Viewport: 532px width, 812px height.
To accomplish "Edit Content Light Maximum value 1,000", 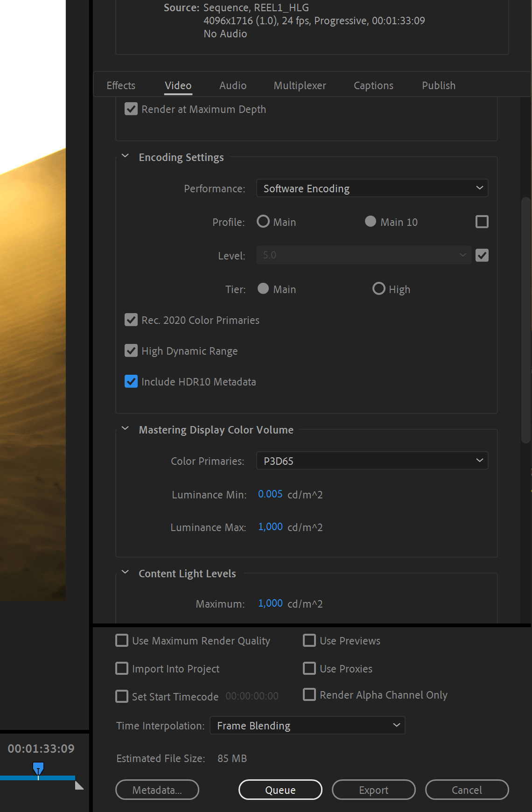I will click(x=270, y=603).
